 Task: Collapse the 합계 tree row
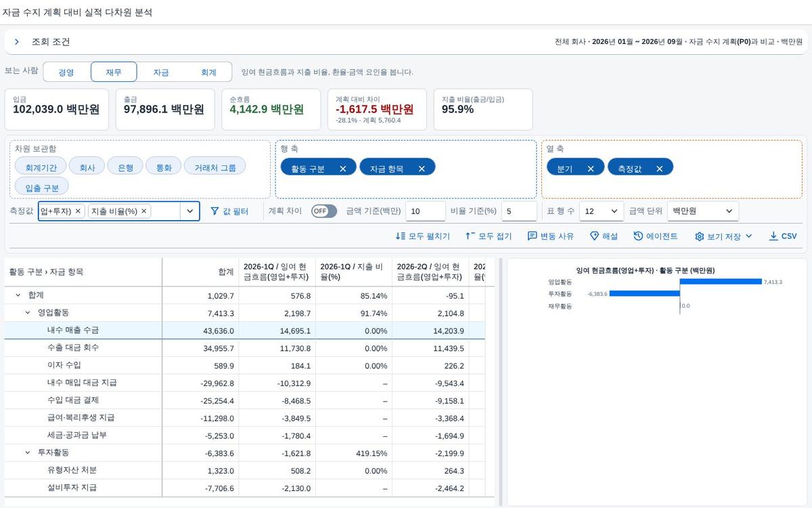[x=18, y=295]
